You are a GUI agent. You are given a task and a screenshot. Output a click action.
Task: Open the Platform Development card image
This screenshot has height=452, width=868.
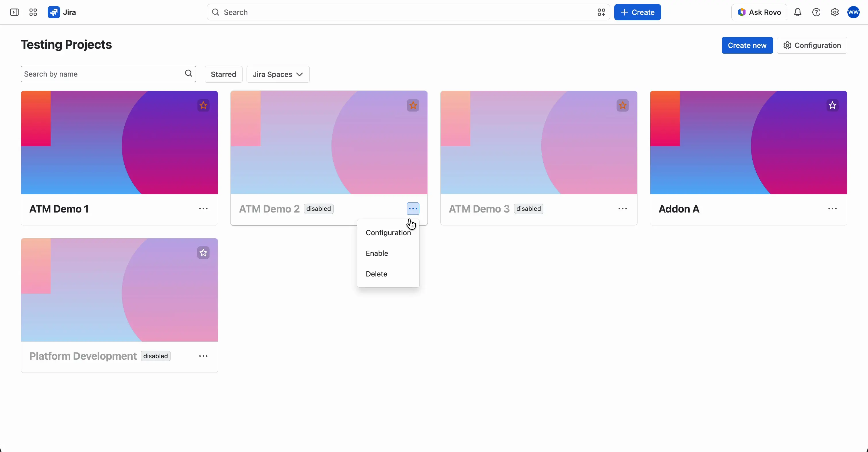pyautogui.click(x=119, y=290)
